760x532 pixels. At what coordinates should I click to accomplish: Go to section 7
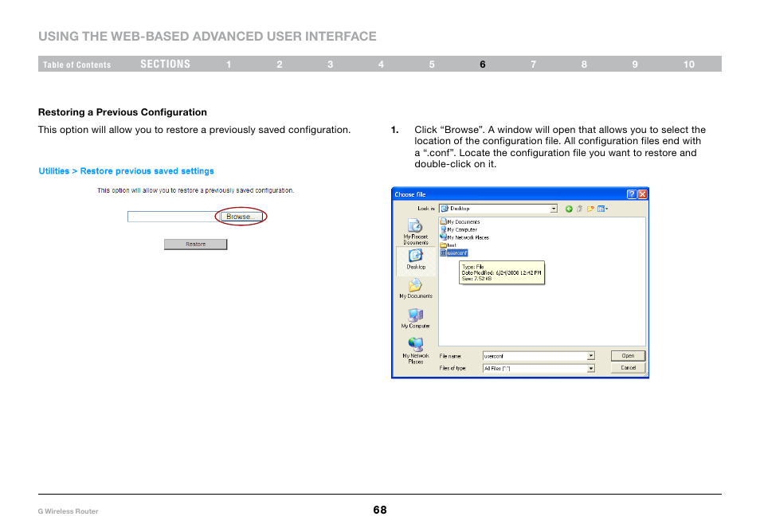(533, 65)
